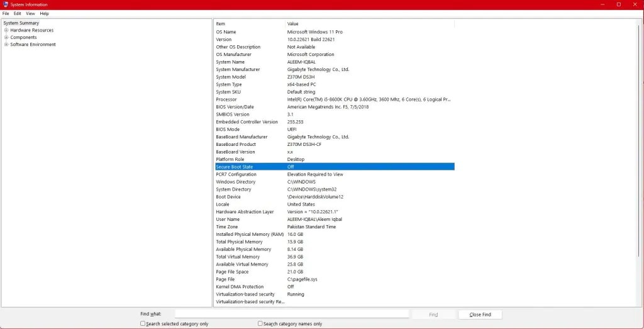Select the Version row
The image size is (644, 329).
335,40
